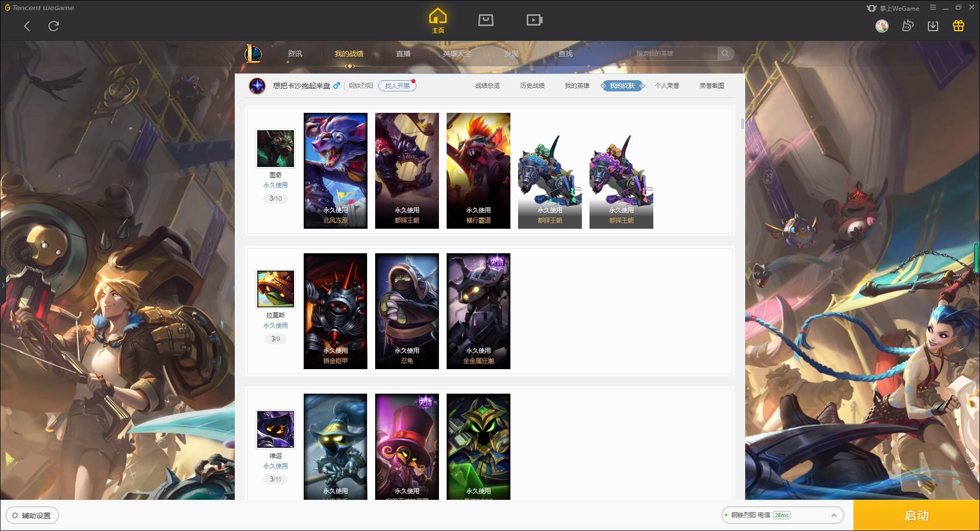
Task: Open the 英雄大全 tab
Action: (x=457, y=54)
